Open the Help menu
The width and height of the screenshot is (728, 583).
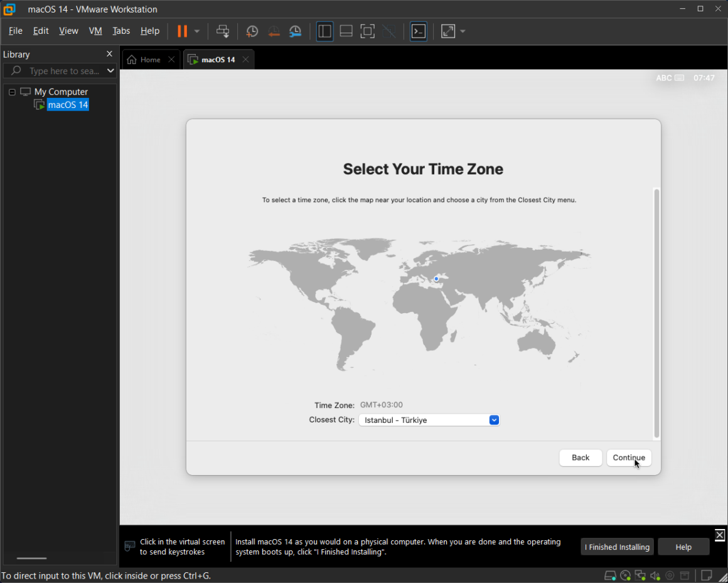(x=150, y=31)
